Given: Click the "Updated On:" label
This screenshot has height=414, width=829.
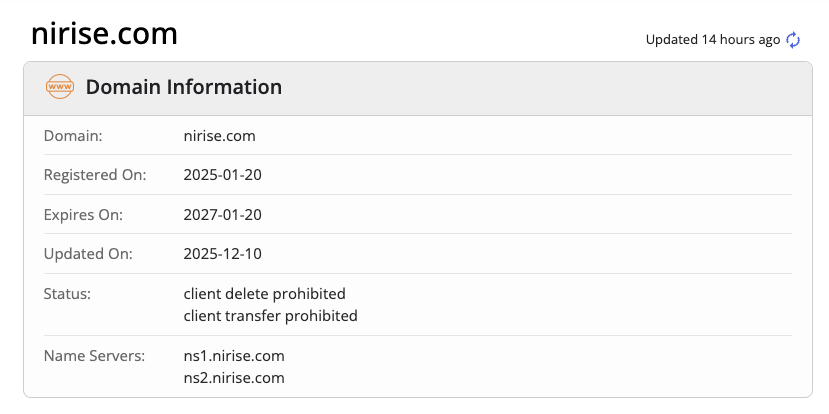Looking at the screenshot, I should [x=87, y=254].
